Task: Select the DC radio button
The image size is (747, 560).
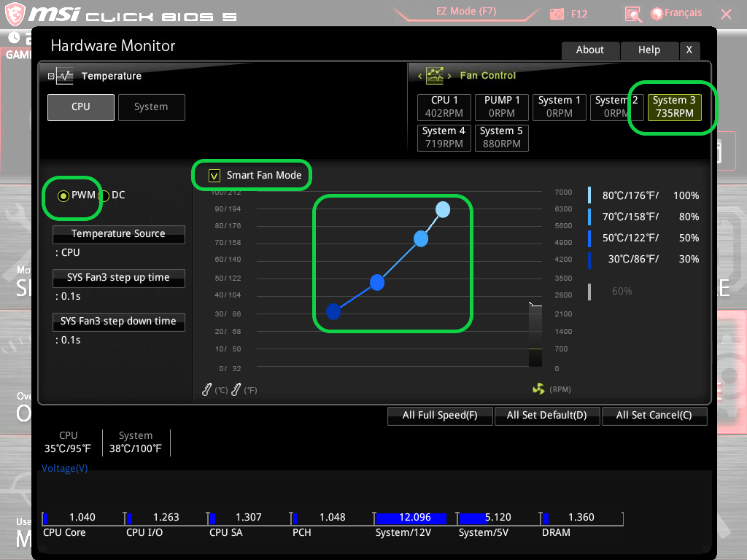Action: pos(104,195)
